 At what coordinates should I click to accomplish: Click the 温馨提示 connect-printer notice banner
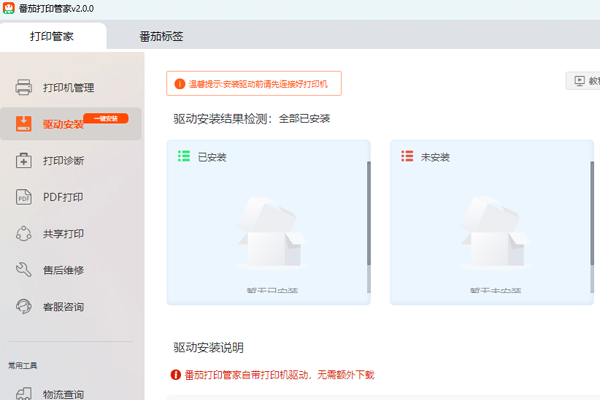257,84
